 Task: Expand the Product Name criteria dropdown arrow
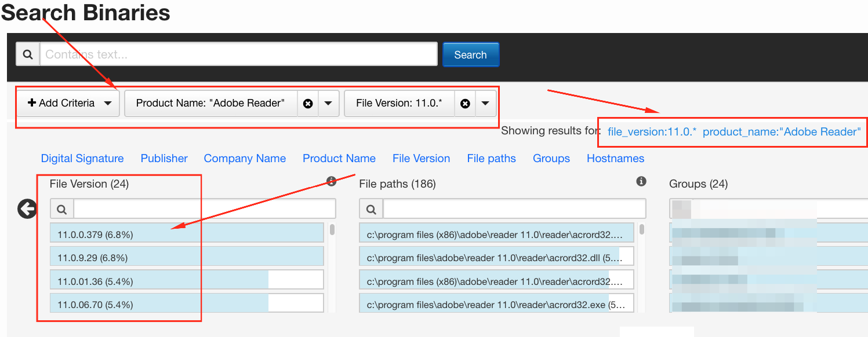pyautogui.click(x=328, y=103)
